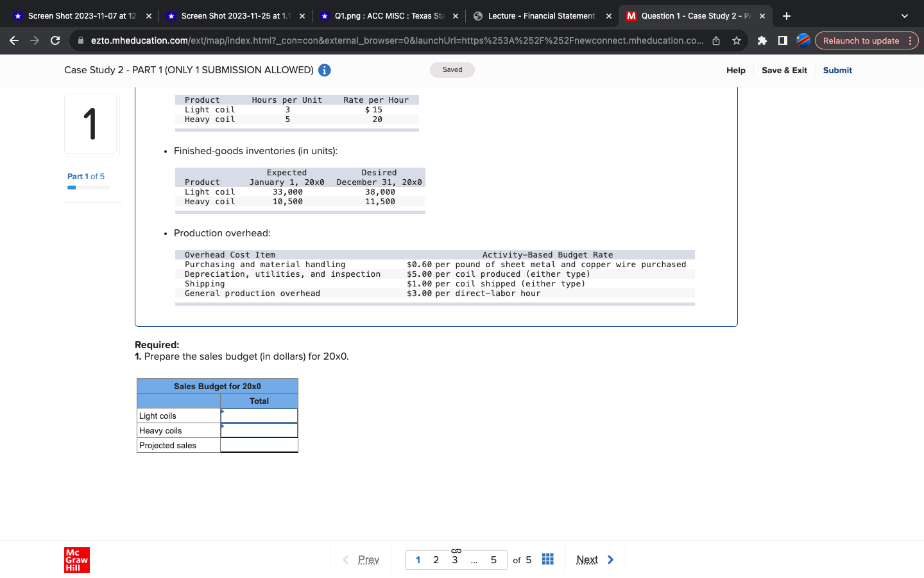Expand the tab search chevron
924x578 pixels.
click(x=905, y=16)
